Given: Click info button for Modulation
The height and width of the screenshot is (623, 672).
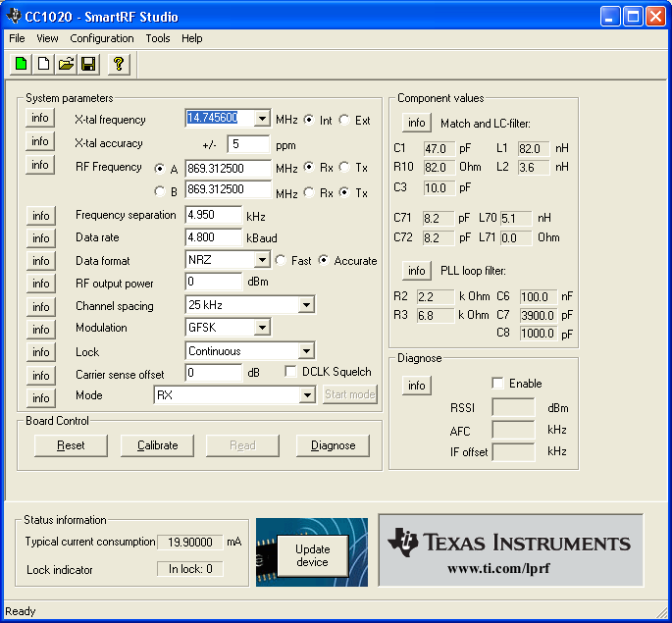Looking at the screenshot, I should click(41, 330).
